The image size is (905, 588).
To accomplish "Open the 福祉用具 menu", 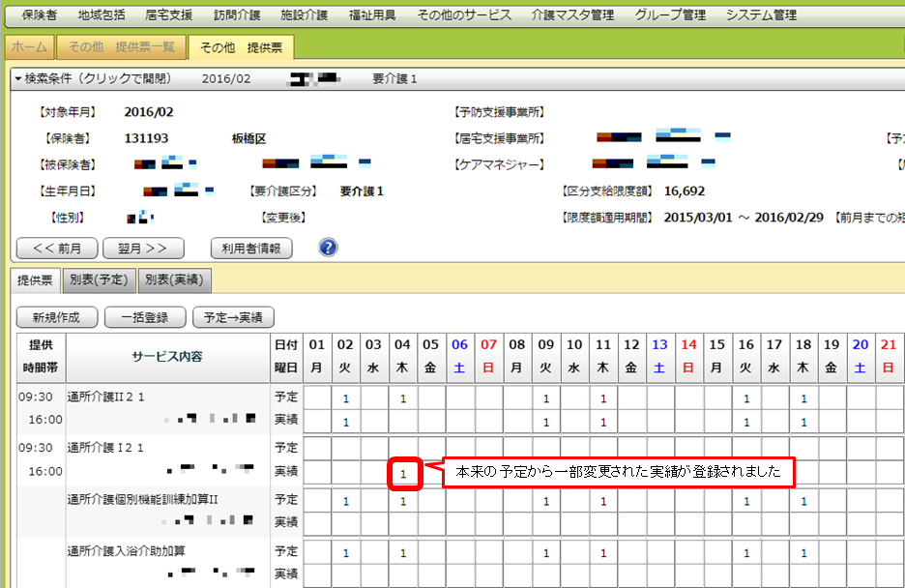I will click(x=372, y=15).
